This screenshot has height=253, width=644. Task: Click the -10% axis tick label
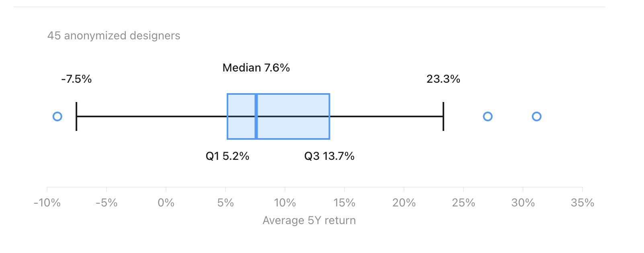(x=47, y=202)
